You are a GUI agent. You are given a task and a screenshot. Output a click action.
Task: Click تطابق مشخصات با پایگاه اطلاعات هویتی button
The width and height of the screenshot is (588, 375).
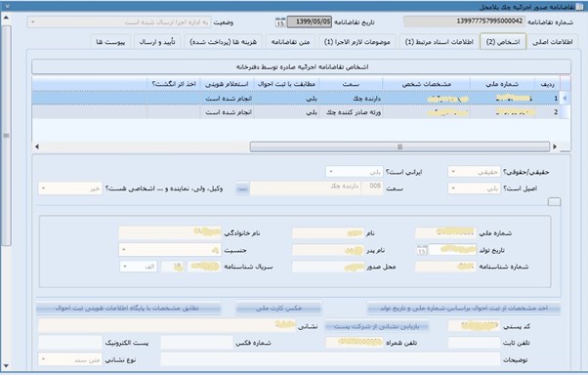[x=129, y=309]
